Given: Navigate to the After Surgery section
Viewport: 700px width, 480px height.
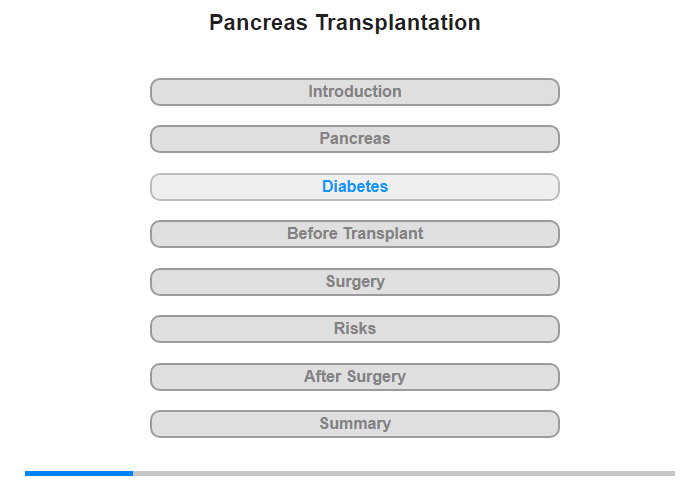Looking at the screenshot, I should pyautogui.click(x=354, y=377).
